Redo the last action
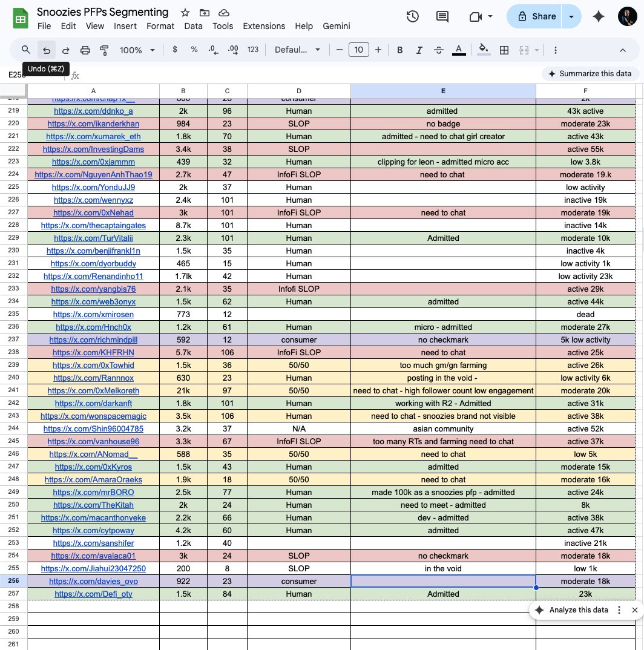 (x=65, y=50)
